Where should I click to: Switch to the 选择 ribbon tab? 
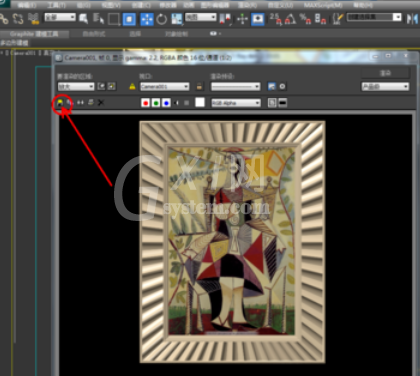135,34
